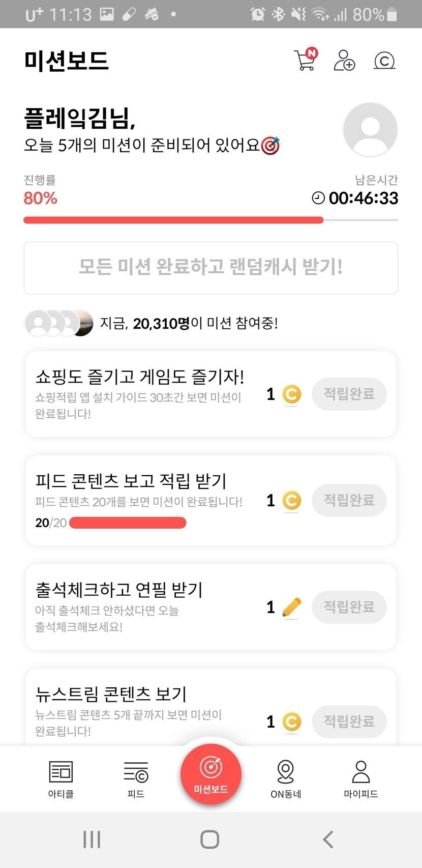Tap the profile avatar picture
Image resolution: width=422 pixels, height=868 pixels.
pyautogui.click(x=370, y=129)
